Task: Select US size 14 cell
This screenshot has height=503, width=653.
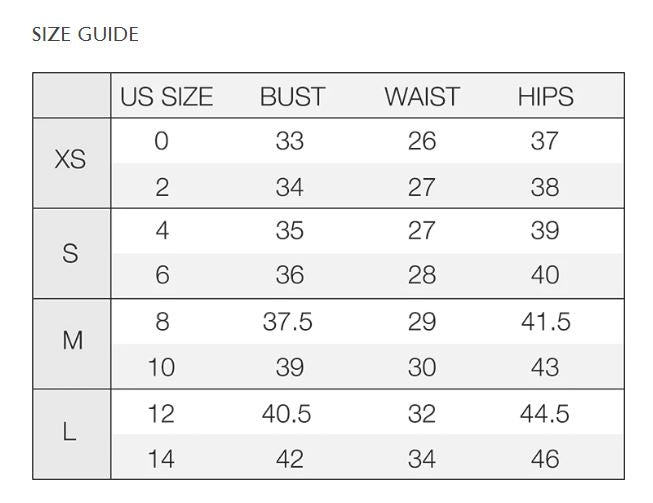Action: [161, 459]
